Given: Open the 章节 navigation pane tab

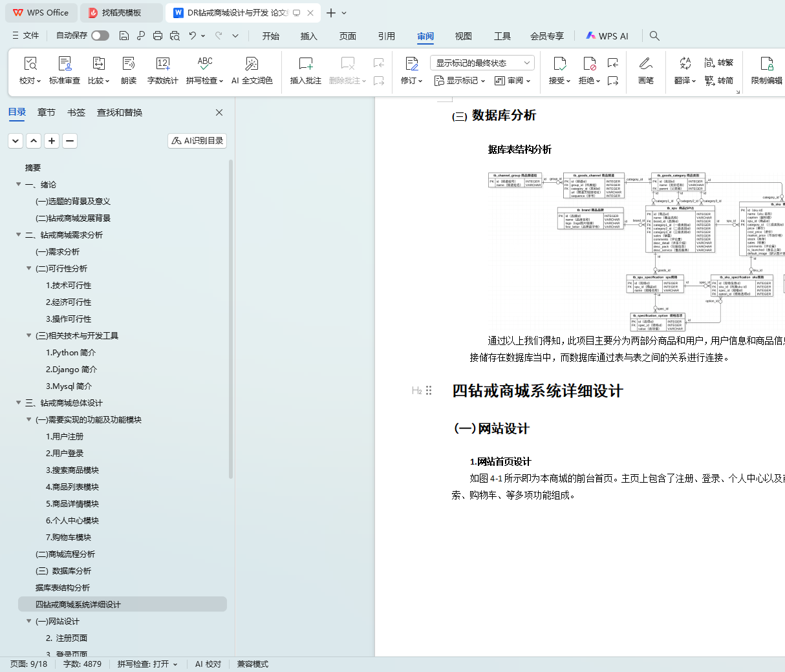Looking at the screenshot, I should point(47,112).
